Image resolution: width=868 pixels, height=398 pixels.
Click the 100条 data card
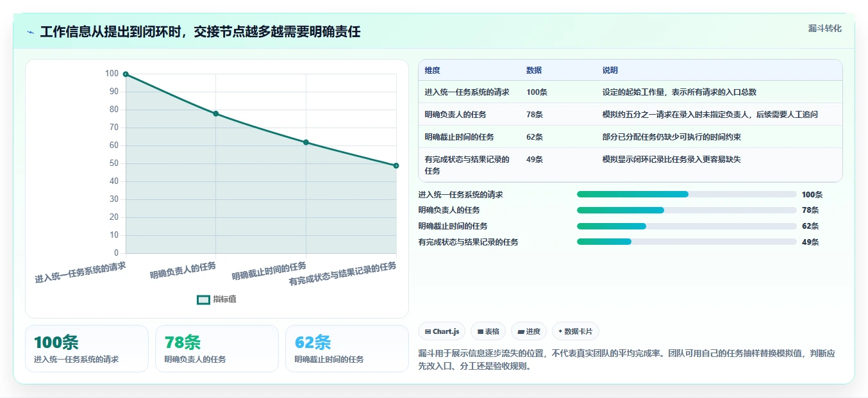[87, 349]
